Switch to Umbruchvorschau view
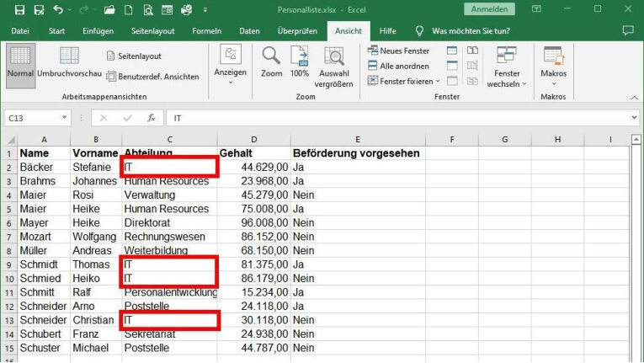Viewport: 644px width, 363px height. coord(69,63)
